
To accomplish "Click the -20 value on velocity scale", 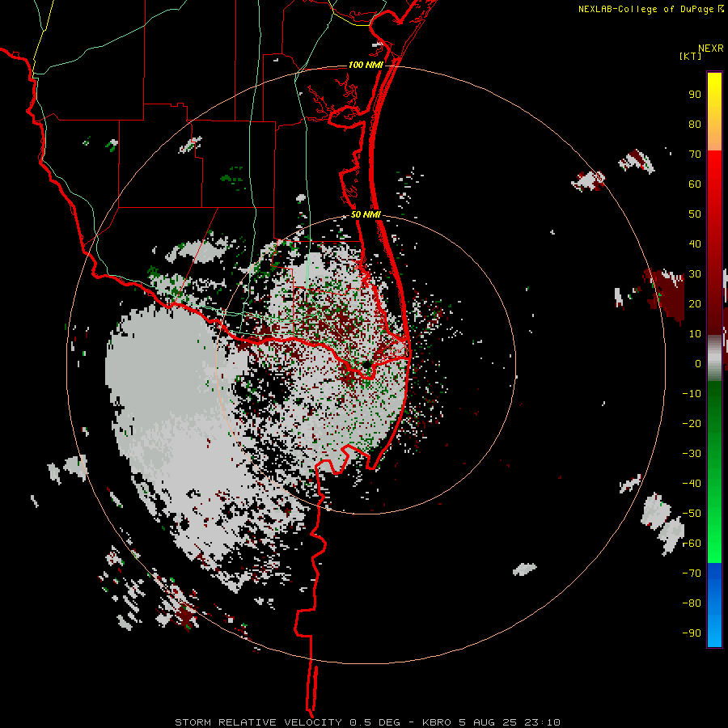I will click(692, 423).
